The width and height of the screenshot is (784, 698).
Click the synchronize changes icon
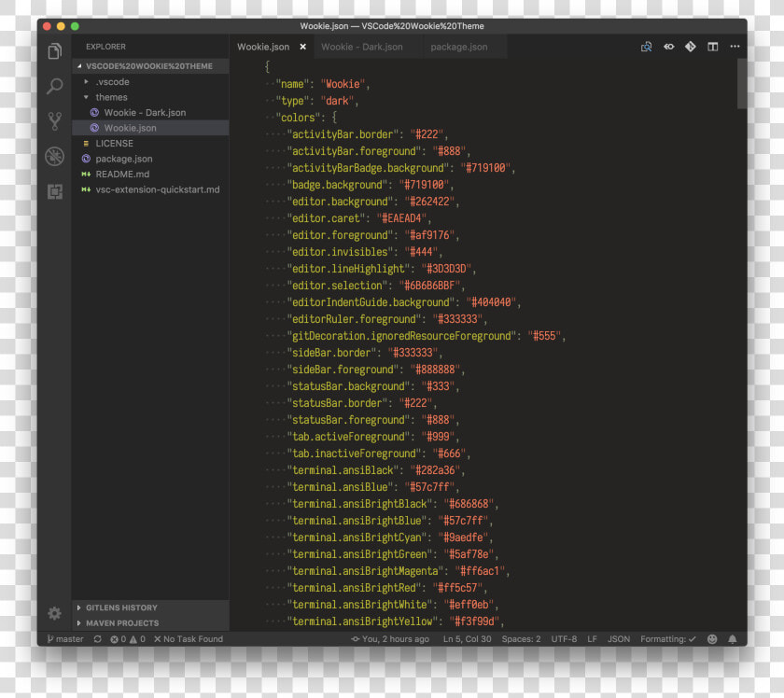[x=97, y=639]
